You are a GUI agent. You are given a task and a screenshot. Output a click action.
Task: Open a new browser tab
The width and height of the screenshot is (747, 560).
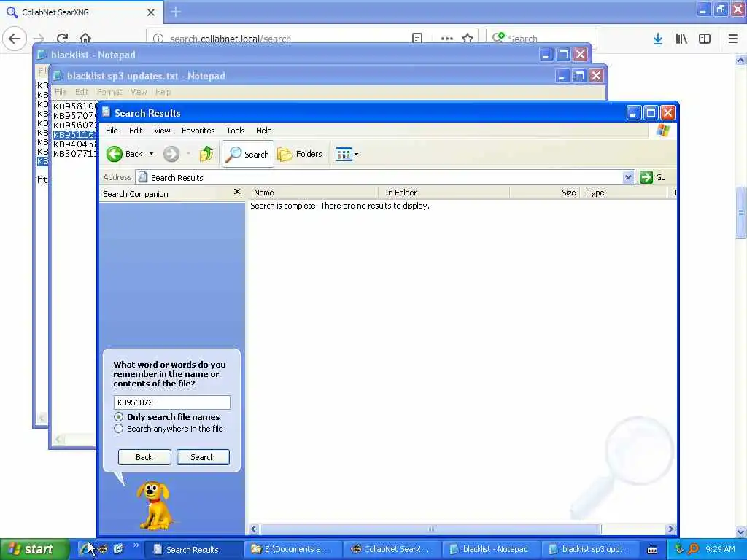[x=175, y=12]
